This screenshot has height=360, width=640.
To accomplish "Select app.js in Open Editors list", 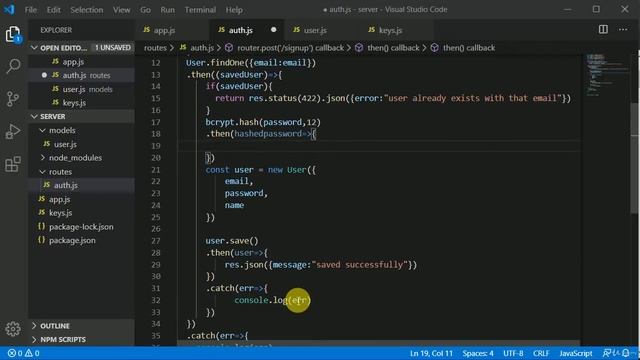I will [81, 62].
